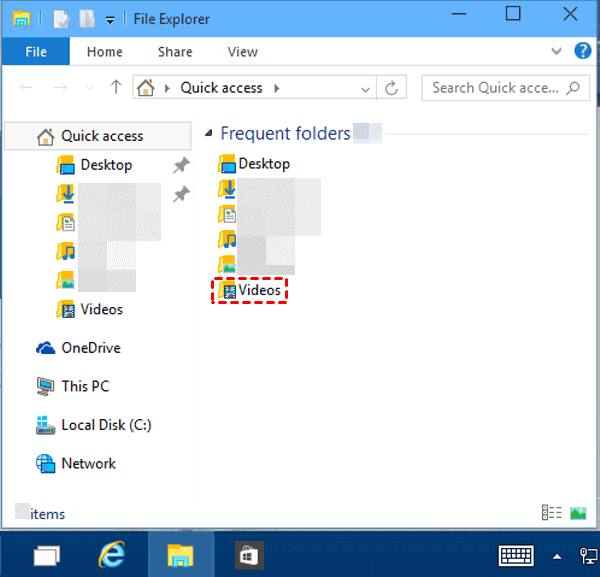Select the Downloads folder icon under Frequent folders
This screenshot has height=577, width=600.
pos(227,189)
